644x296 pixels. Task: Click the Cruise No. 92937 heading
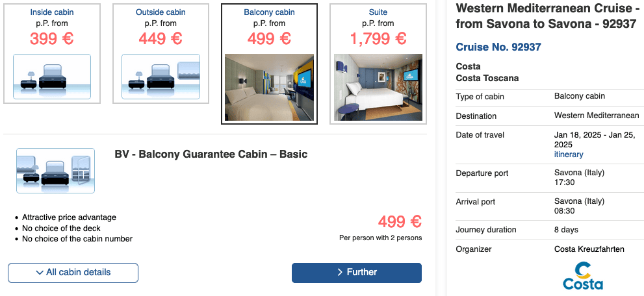coord(498,47)
